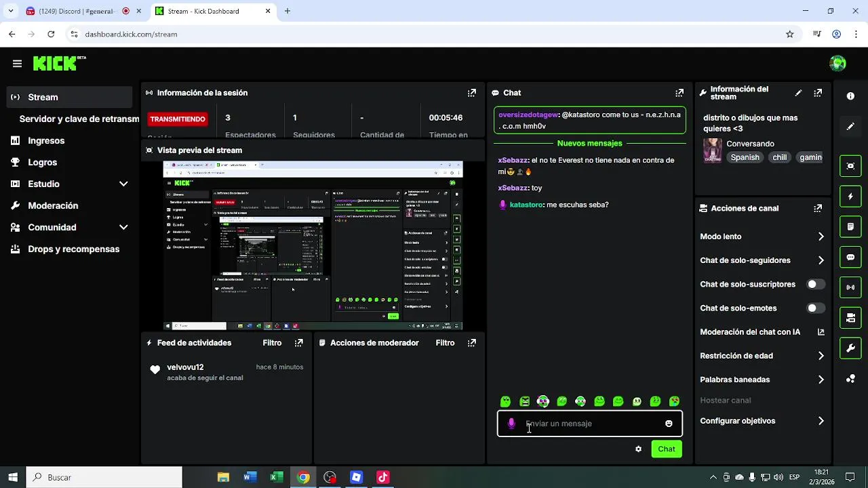Click the Enviar un mensaje input field

pos(590,424)
